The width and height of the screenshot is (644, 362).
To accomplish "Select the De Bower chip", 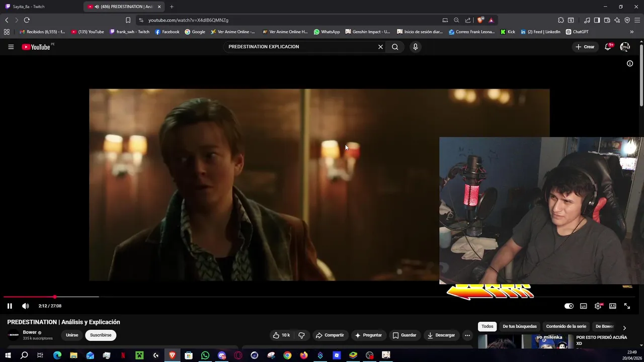I will click(x=604, y=326).
